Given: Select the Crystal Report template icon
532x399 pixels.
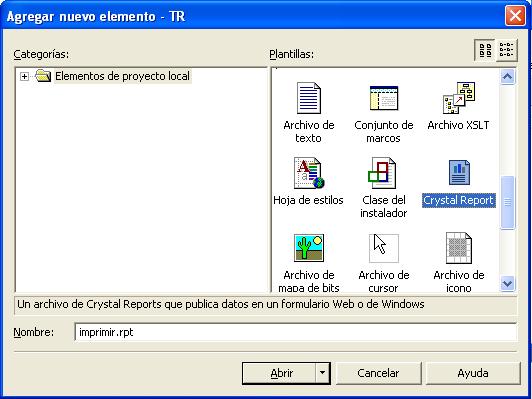Looking at the screenshot, I should (x=459, y=173).
